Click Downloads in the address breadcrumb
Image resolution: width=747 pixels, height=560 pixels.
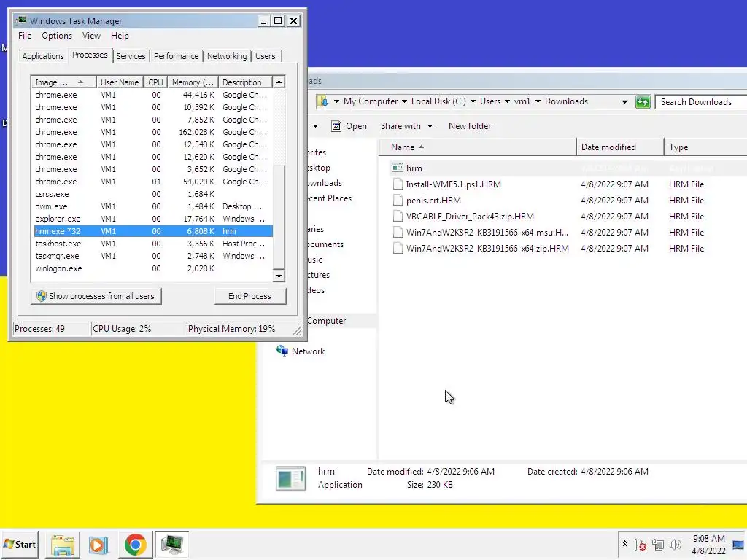tap(566, 101)
